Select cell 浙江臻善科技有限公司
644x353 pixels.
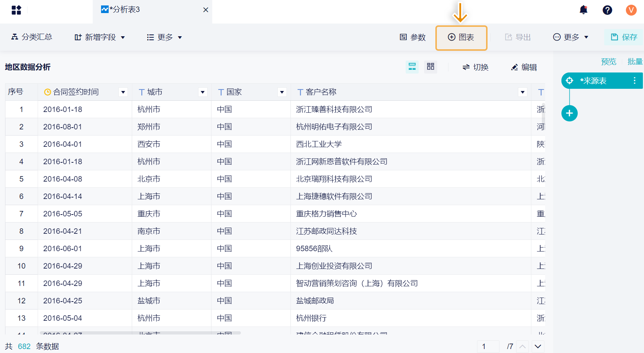coord(411,109)
